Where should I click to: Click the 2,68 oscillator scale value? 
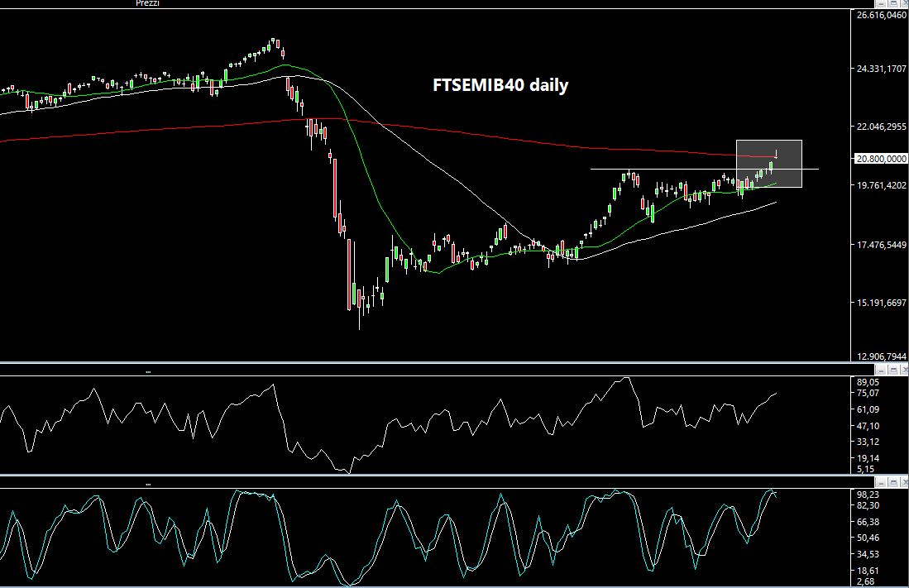click(x=865, y=581)
